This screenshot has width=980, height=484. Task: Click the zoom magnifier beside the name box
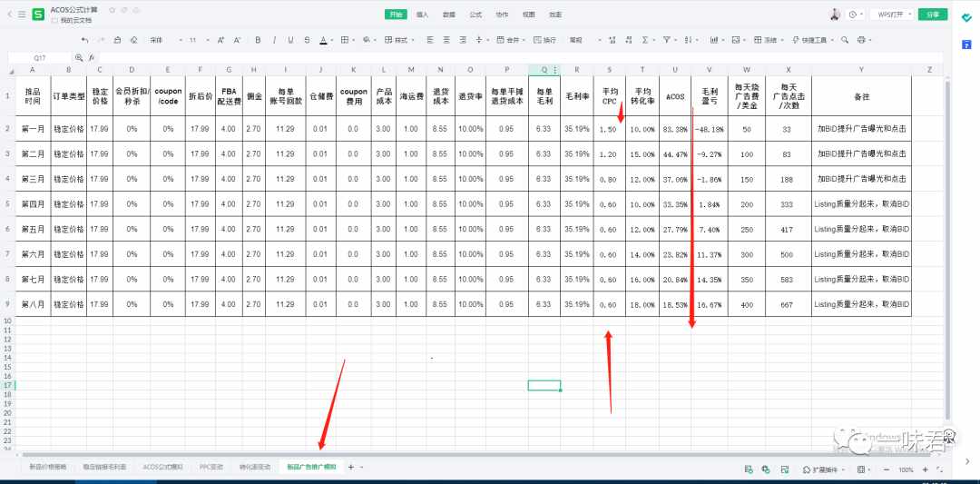pos(79,57)
